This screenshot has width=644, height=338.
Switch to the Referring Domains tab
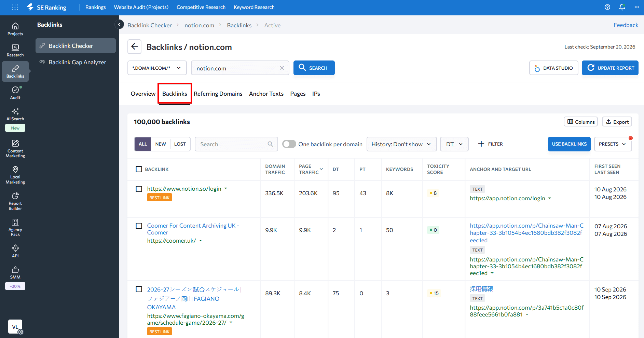point(218,94)
